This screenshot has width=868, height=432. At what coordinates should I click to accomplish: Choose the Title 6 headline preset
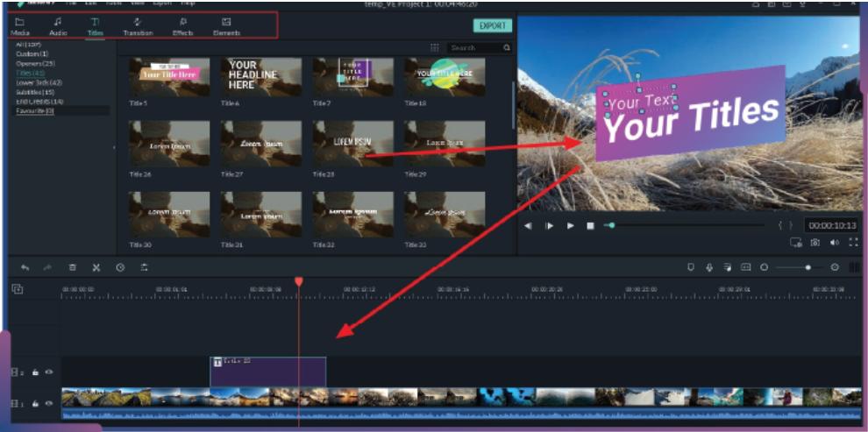point(261,77)
